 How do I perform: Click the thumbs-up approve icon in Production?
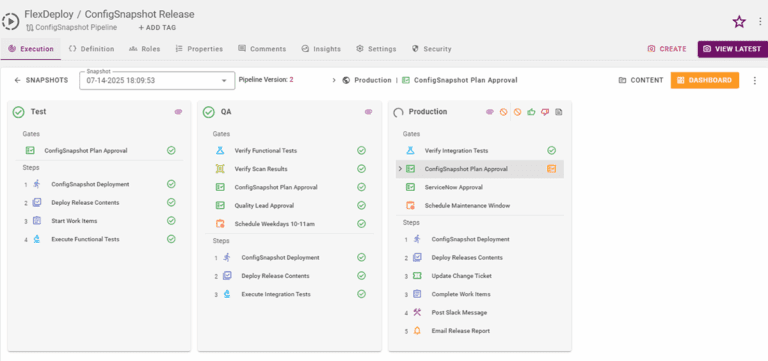point(531,112)
